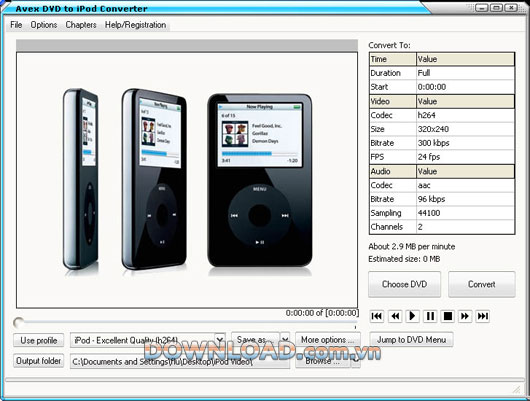Start playback with the play icon
Screen dimensions: 530x401
pos(412,316)
